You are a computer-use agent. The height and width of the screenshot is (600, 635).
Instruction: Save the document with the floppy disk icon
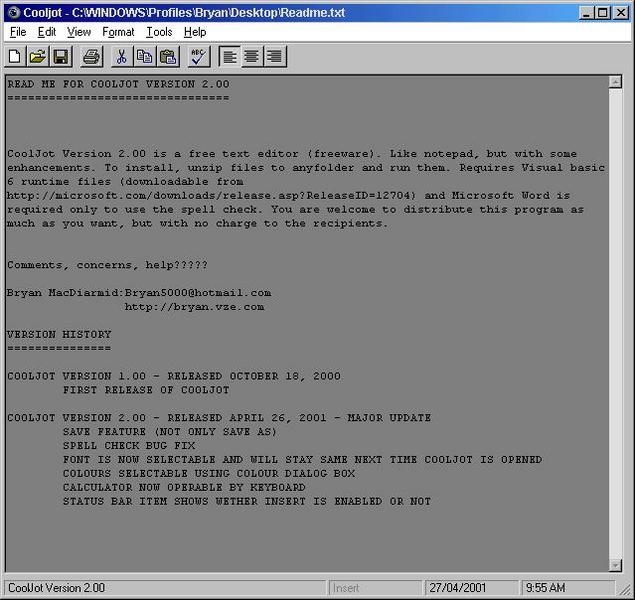point(61,56)
